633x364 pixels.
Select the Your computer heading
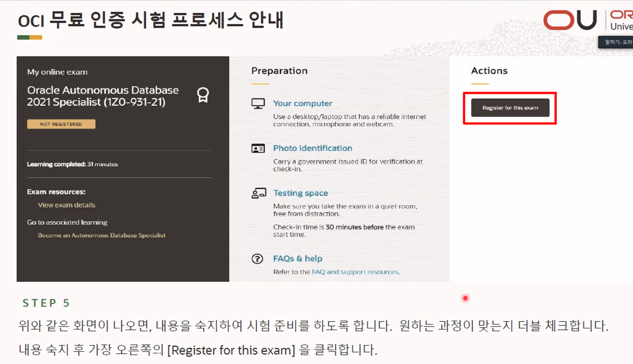click(x=303, y=103)
